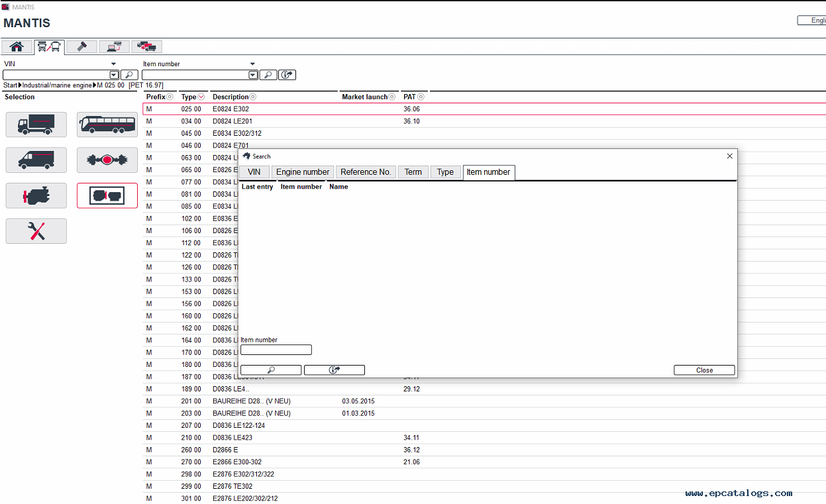Open the wrench and screwdriver tools category
Viewport: 826px width, 504px height.
click(x=36, y=231)
